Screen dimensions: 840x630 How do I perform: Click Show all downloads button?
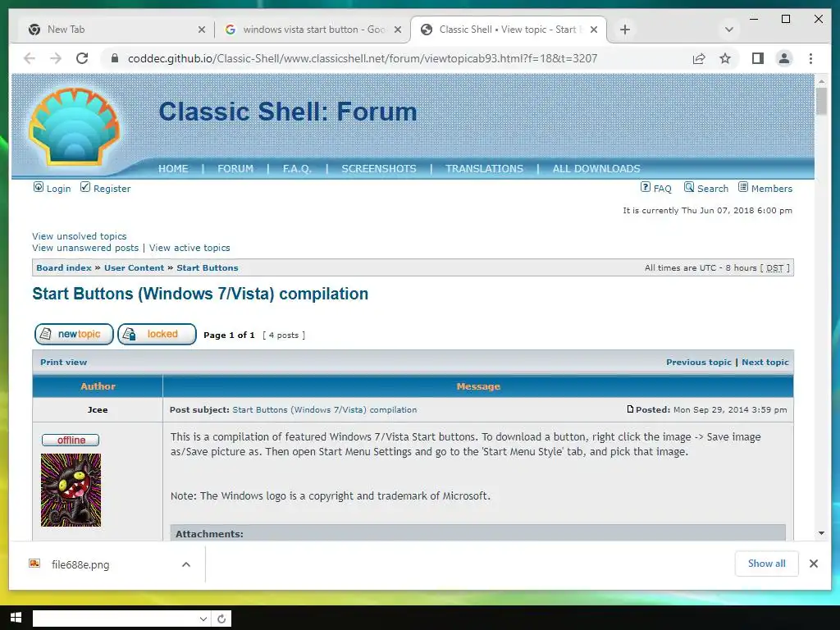tap(767, 564)
